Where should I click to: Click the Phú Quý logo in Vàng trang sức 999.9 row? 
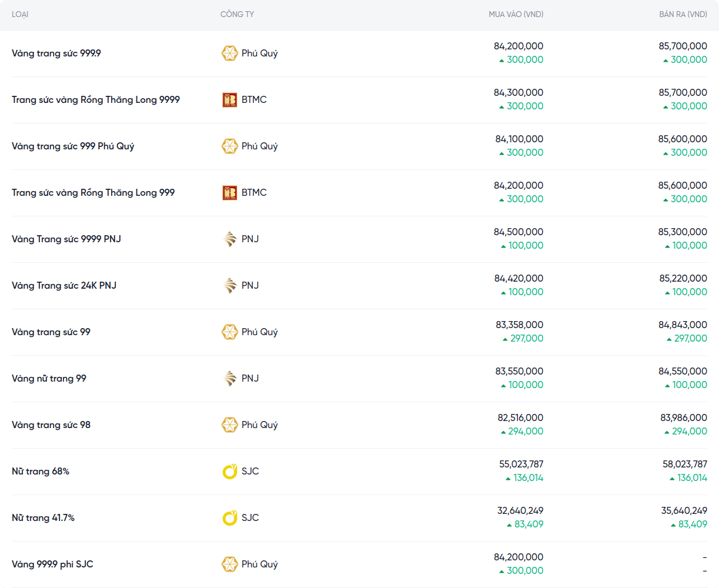tap(229, 54)
